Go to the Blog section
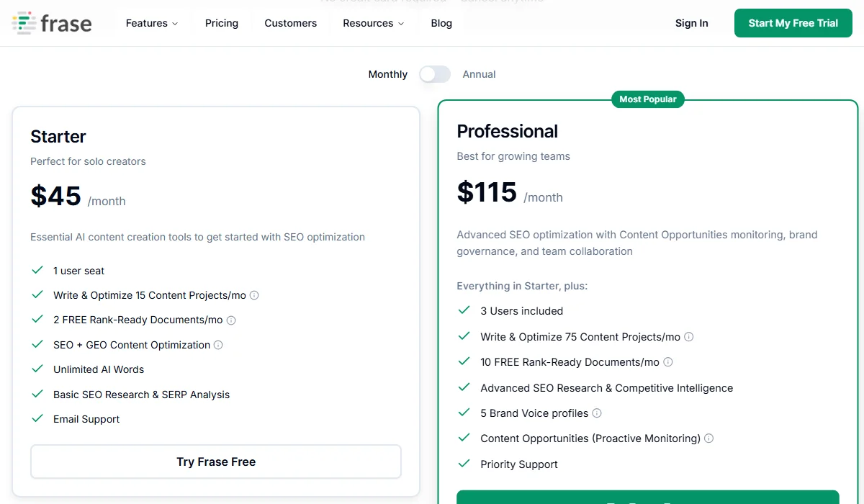 (441, 23)
